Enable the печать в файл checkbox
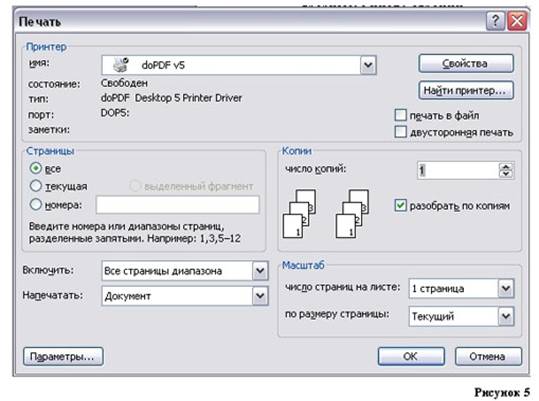 point(400,115)
